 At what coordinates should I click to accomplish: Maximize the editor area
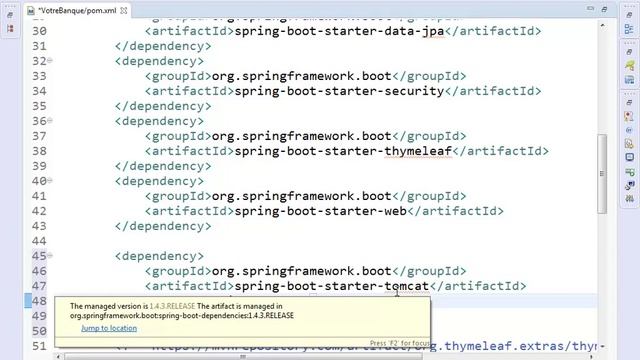coord(604,9)
